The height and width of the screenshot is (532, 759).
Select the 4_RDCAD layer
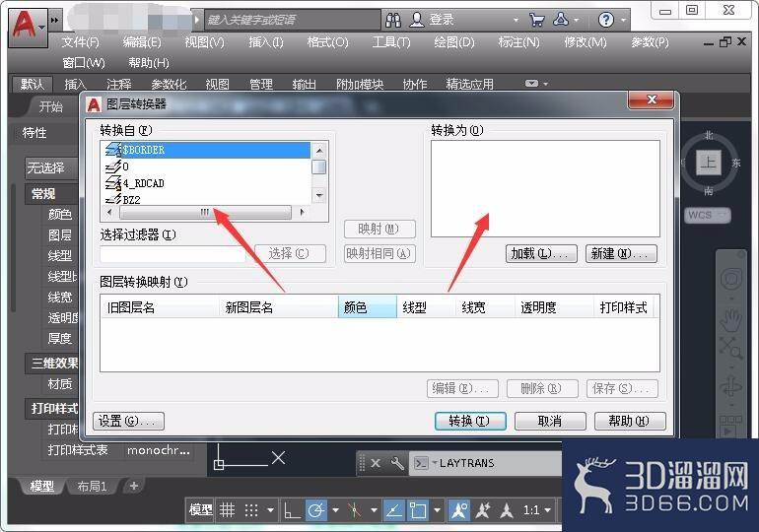(x=207, y=183)
